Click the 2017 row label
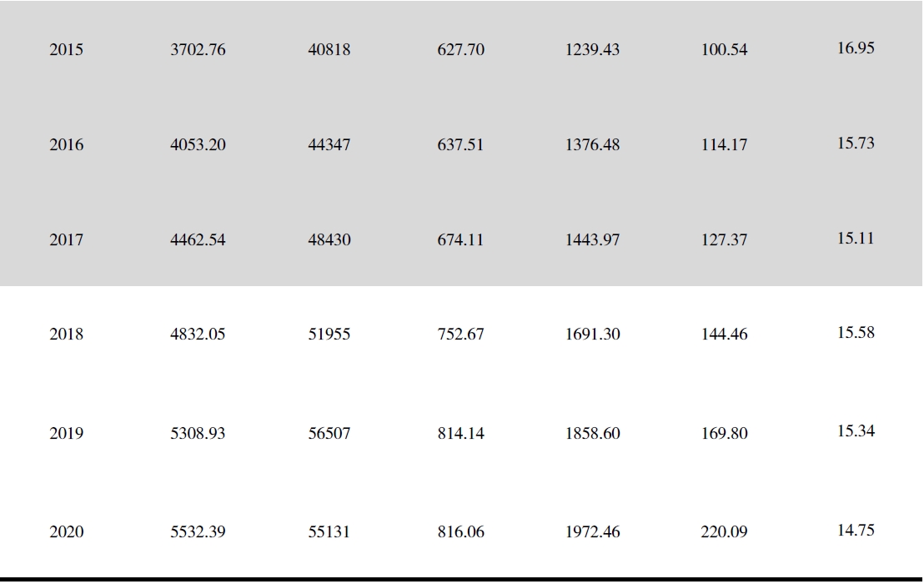 click(x=66, y=239)
